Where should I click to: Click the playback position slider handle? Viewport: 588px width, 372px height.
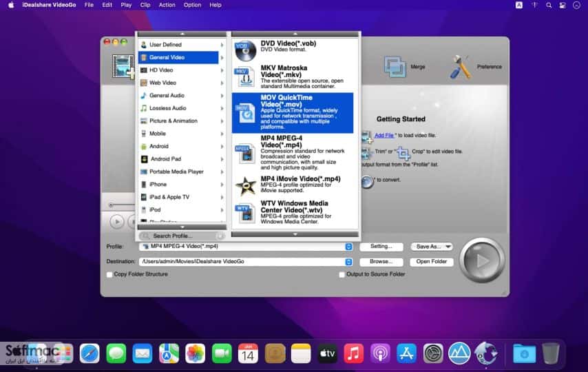111,205
